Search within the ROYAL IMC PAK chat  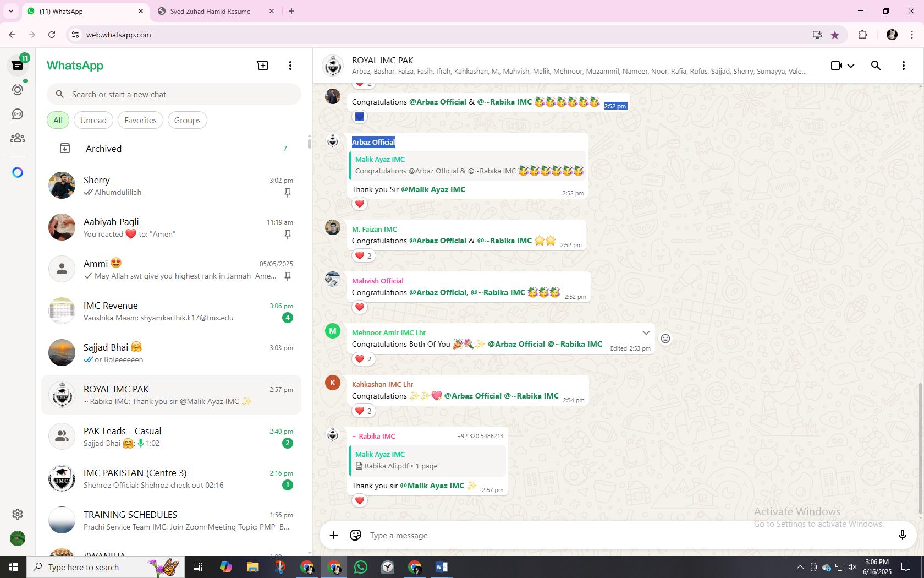pyautogui.click(x=876, y=66)
